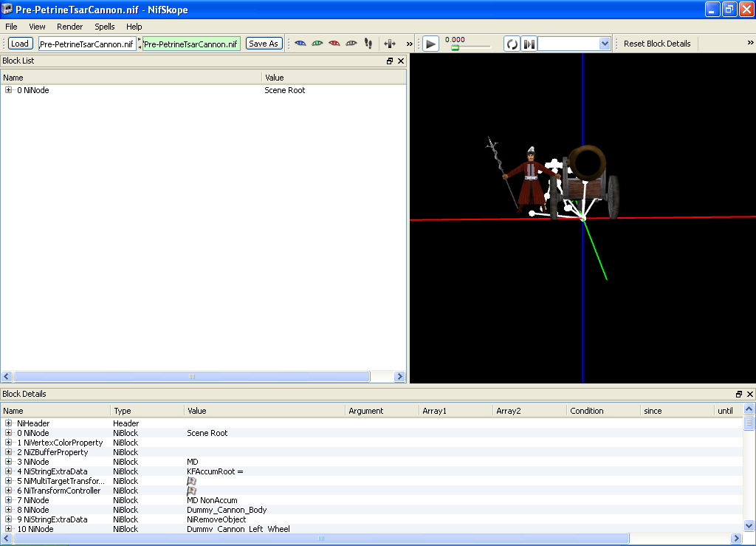Float the Block Details panel
This screenshot has width=756, height=546.
click(x=738, y=394)
